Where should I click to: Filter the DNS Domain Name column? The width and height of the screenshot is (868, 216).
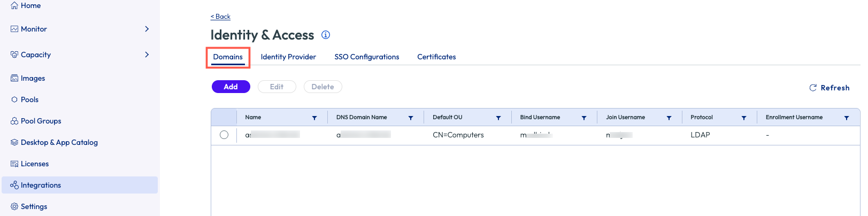pyautogui.click(x=411, y=118)
